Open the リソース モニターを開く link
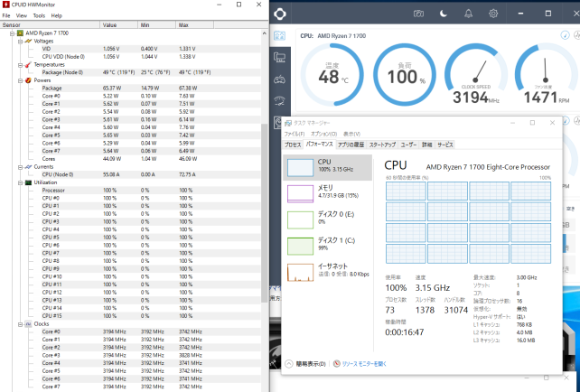580x392 pixels. [366, 364]
